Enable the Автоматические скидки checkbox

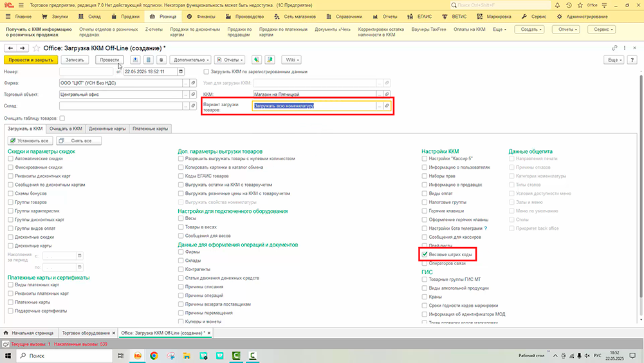pyautogui.click(x=11, y=158)
